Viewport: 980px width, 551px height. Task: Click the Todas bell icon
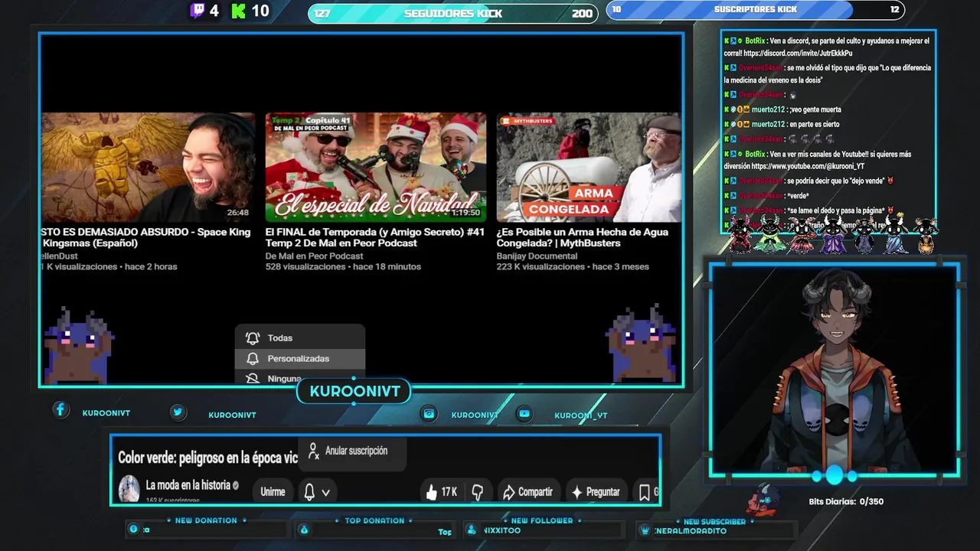pos(253,337)
